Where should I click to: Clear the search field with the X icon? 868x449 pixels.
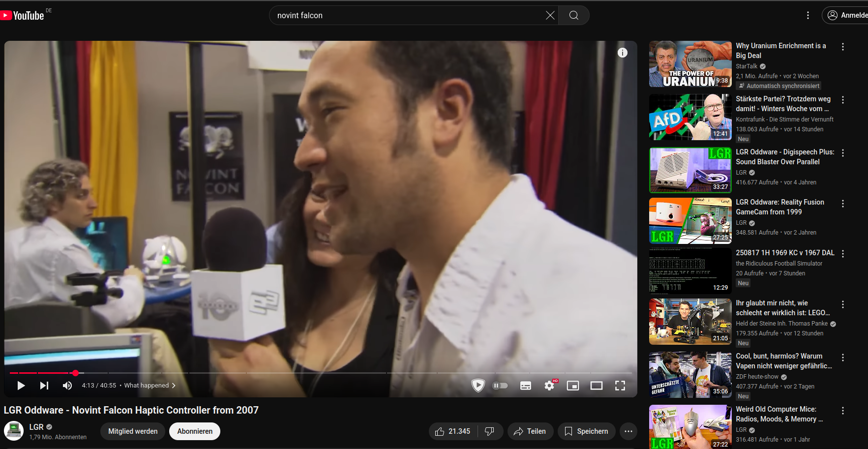point(550,15)
